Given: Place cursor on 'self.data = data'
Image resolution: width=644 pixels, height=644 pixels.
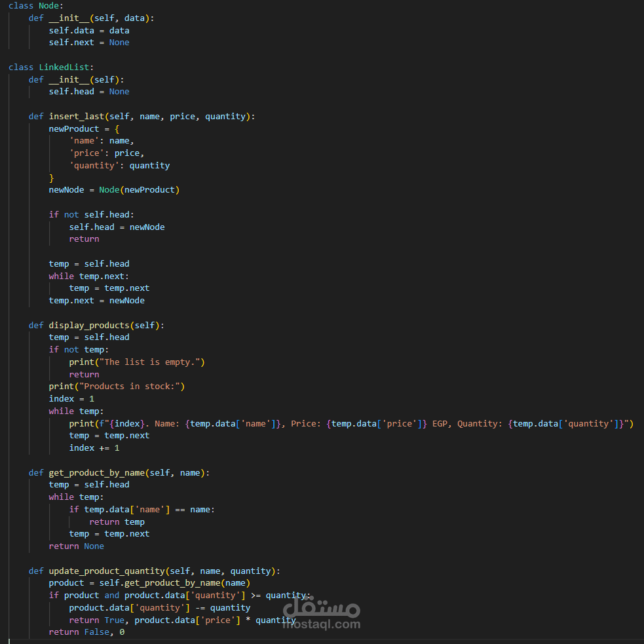Looking at the screenshot, I should point(89,30).
